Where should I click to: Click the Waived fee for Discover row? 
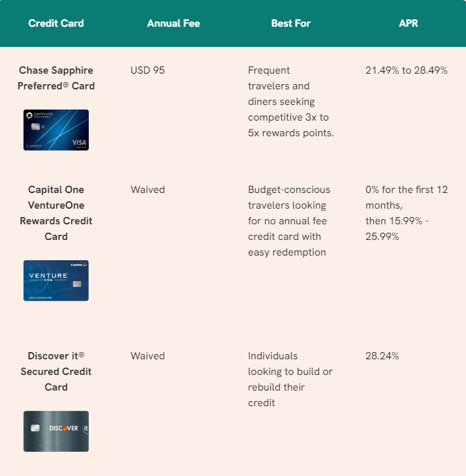pyautogui.click(x=148, y=356)
